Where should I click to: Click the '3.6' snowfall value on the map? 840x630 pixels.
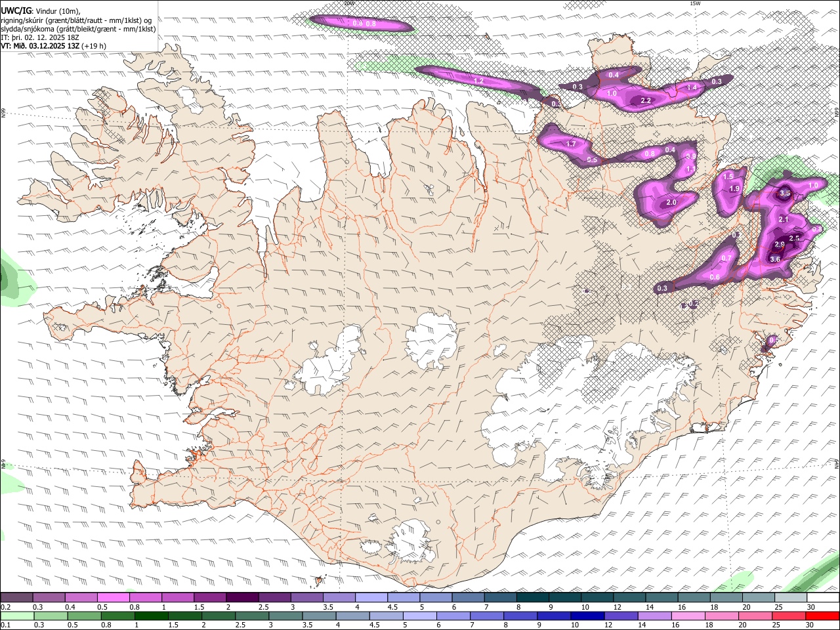pos(775,259)
